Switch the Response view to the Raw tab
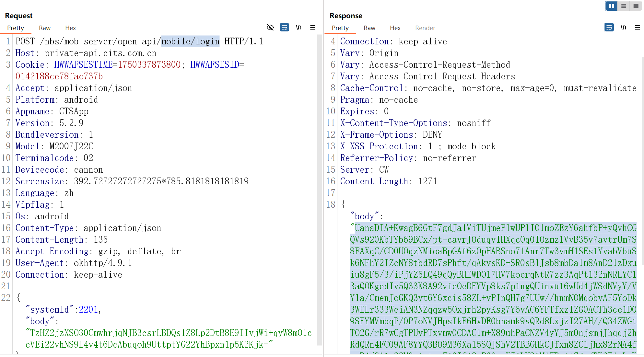The width and height of the screenshot is (644, 357). pos(369,28)
